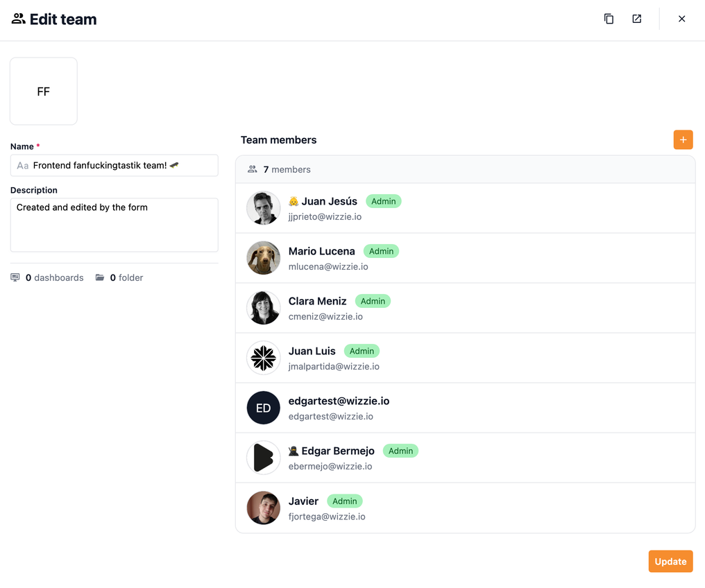Click Admin badge beside Javier
Image resolution: width=705 pixels, height=588 pixels.
click(344, 501)
